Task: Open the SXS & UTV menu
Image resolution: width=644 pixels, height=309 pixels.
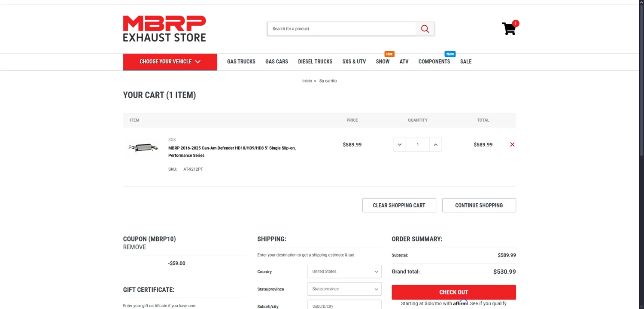Action: (354, 61)
